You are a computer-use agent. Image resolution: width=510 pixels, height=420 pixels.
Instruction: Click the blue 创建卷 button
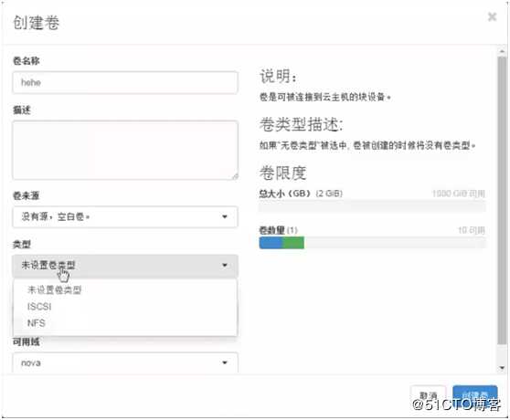[475, 395]
